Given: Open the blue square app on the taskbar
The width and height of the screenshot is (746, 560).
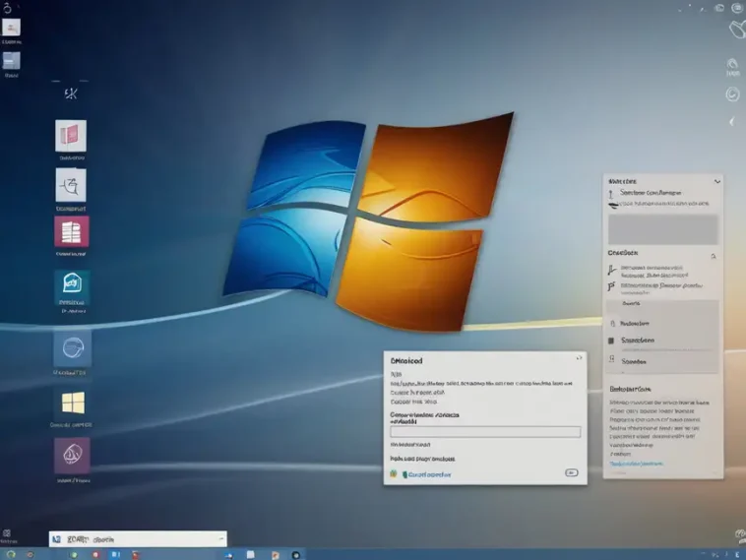Looking at the screenshot, I should tap(115, 554).
